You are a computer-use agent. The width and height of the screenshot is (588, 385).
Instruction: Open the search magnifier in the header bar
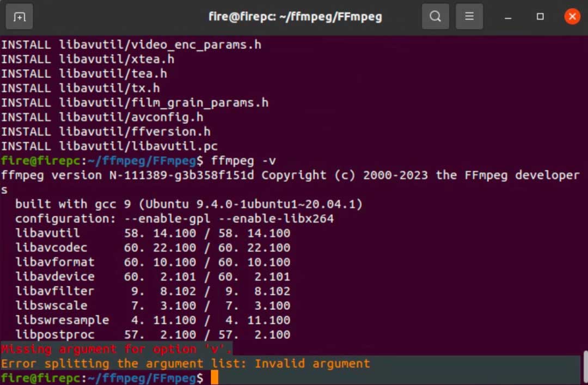(x=435, y=16)
